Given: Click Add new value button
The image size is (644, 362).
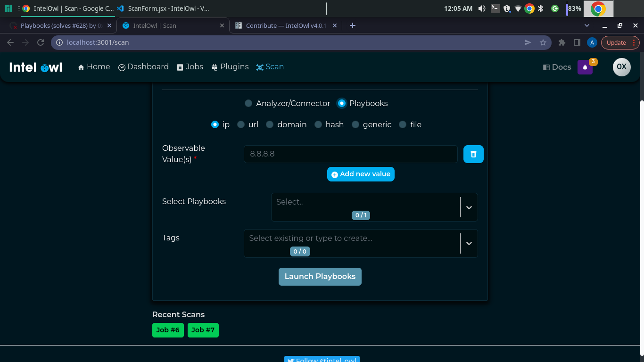Looking at the screenshot, I should (x=361, y=174).
